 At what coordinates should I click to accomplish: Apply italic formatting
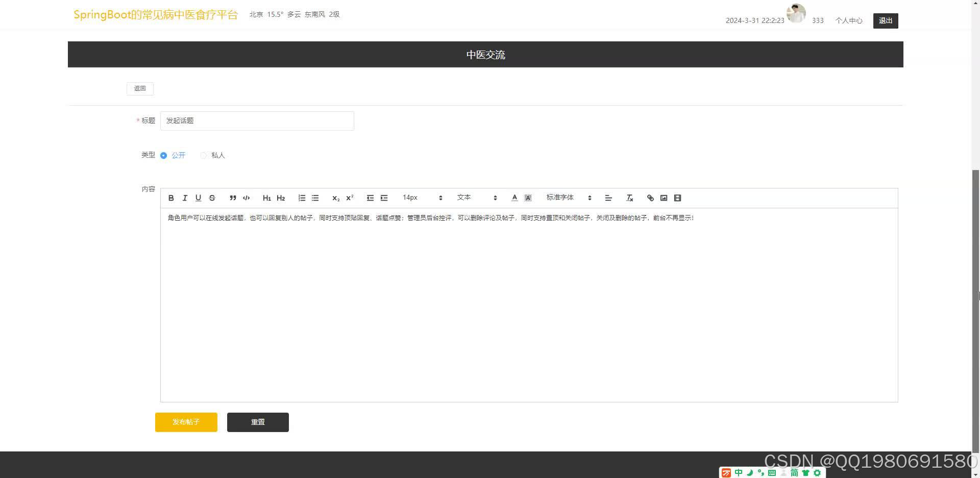coord(184,198)
